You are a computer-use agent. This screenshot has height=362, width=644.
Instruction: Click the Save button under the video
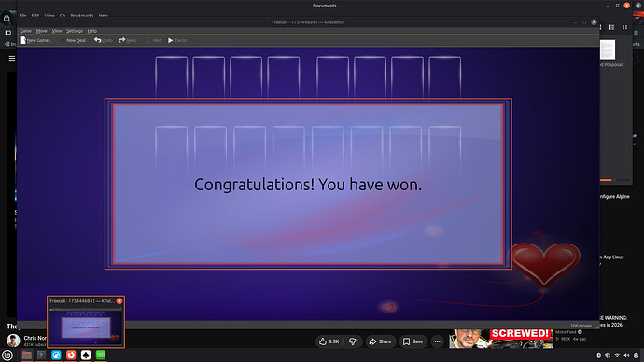coord(413,341)
